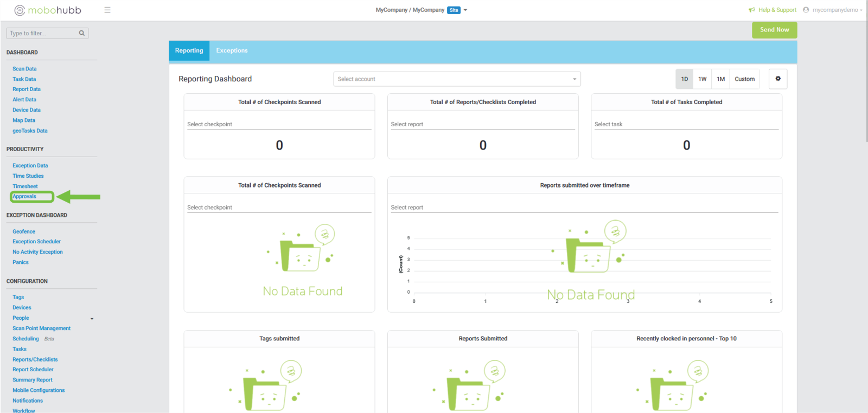Click the mobohubb logo
The height and width of the screenshot is (413, 868).
point(48,10)
